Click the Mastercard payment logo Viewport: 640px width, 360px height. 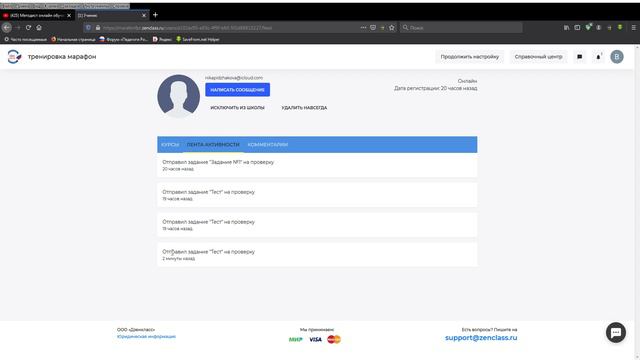334,340
